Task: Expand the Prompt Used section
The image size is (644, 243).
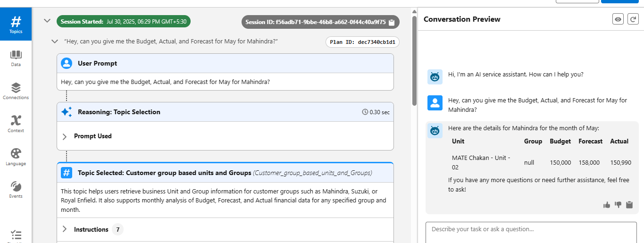Action: [x=65, y=136]
